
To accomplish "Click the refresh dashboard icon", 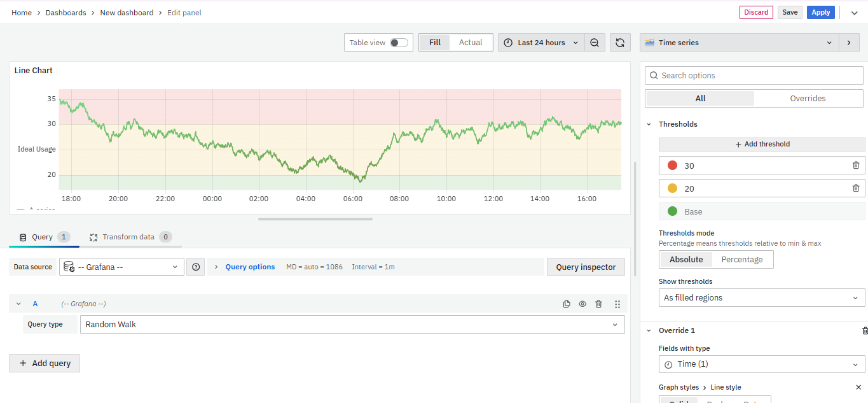I will click(620, 43).
